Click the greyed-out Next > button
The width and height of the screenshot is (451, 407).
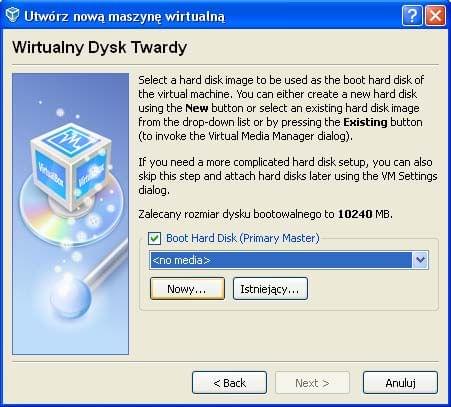coord(312,383)
